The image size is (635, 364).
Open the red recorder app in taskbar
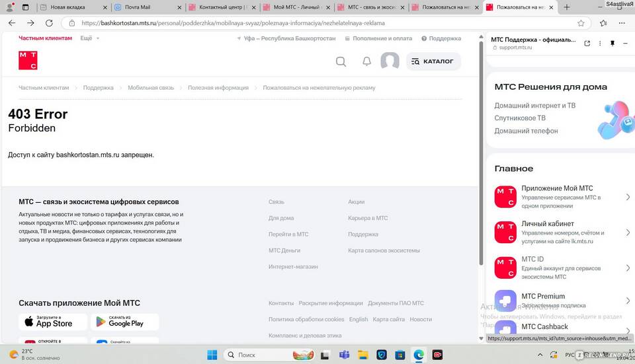437,355
